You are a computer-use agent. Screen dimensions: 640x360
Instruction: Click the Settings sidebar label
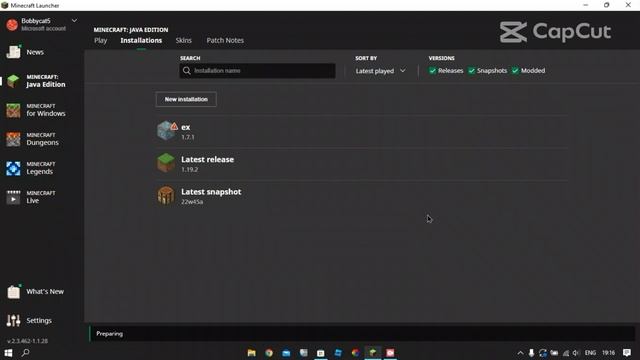(39, 321)
